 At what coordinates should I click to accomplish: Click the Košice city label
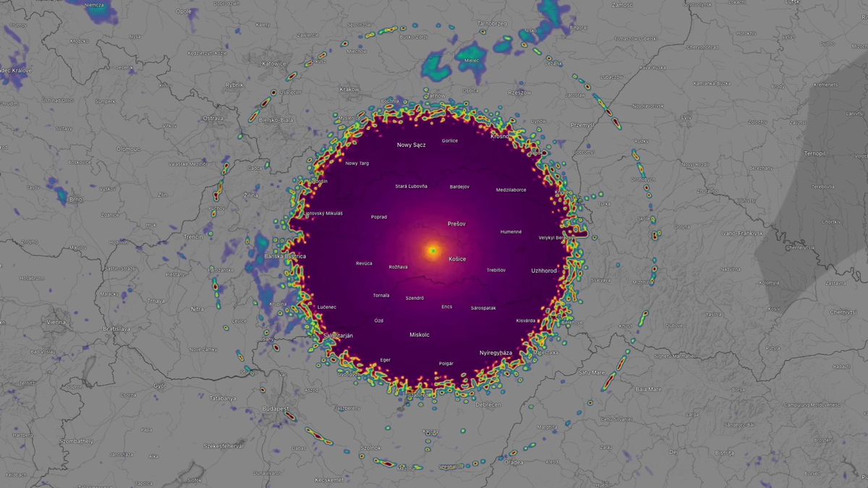click(457, 259)
